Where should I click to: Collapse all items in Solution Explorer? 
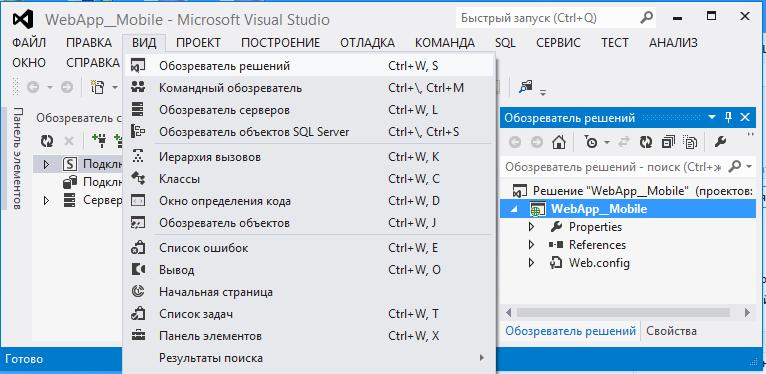(x=668, y=142)
